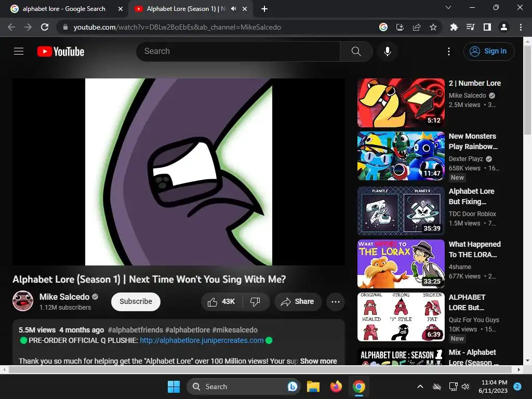Image resolution: width=532 pixels, height=399 pixels.
Task: Launch Firefox from taskbar
Action: (336, 387)
